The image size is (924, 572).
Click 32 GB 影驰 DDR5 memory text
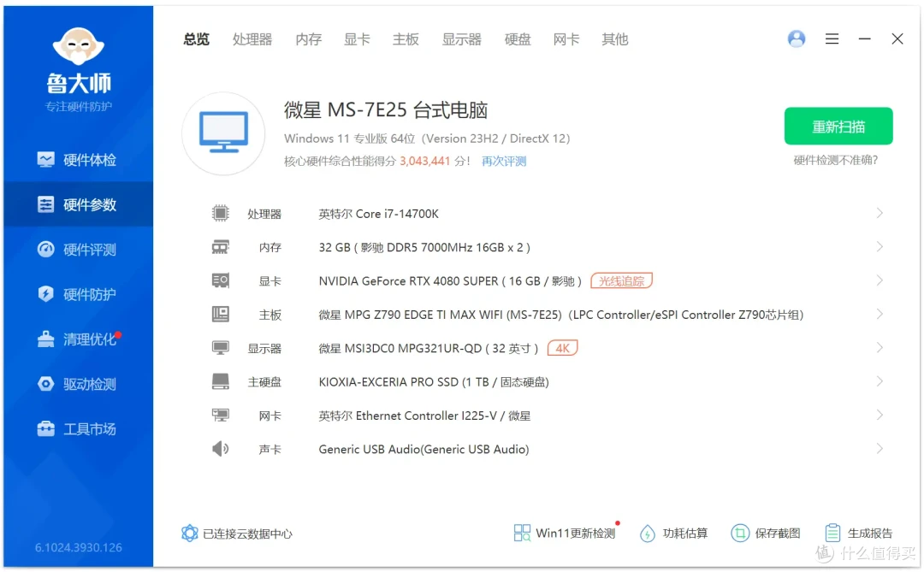(424, 247)
